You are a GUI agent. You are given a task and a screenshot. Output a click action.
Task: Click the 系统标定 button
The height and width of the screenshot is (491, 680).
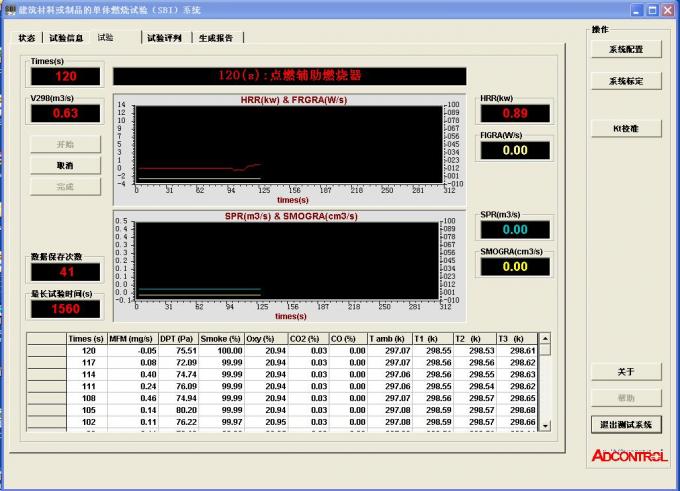click(626, 81)
